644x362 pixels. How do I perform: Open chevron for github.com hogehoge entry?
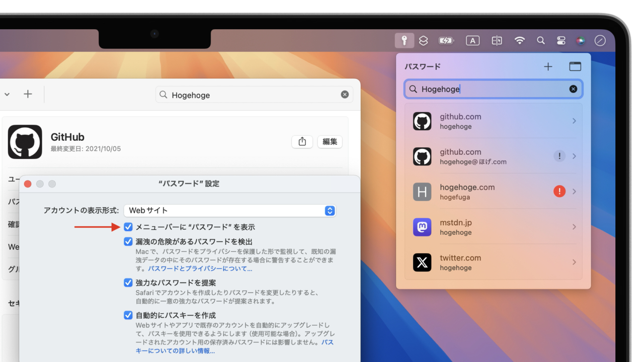(574, 121)
